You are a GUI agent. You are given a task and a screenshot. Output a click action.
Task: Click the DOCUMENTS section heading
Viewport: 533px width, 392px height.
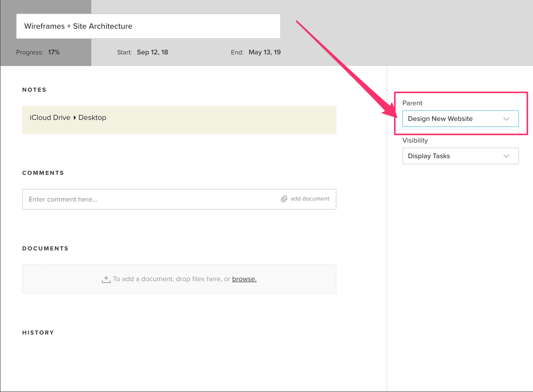pos(45,248)
